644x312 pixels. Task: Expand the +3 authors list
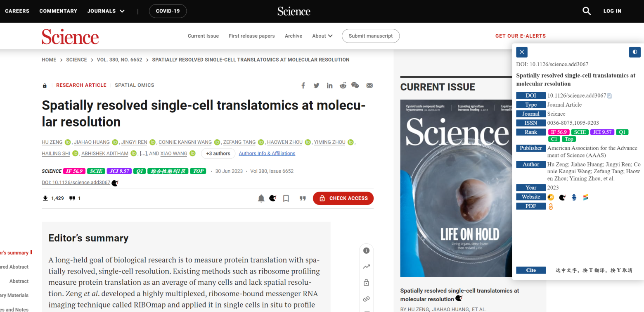(x=218, y=153)
